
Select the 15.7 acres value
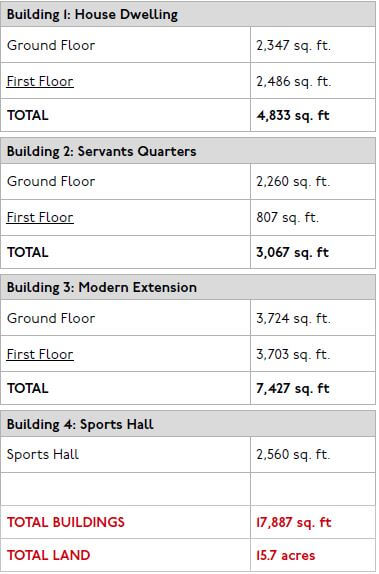286,555
